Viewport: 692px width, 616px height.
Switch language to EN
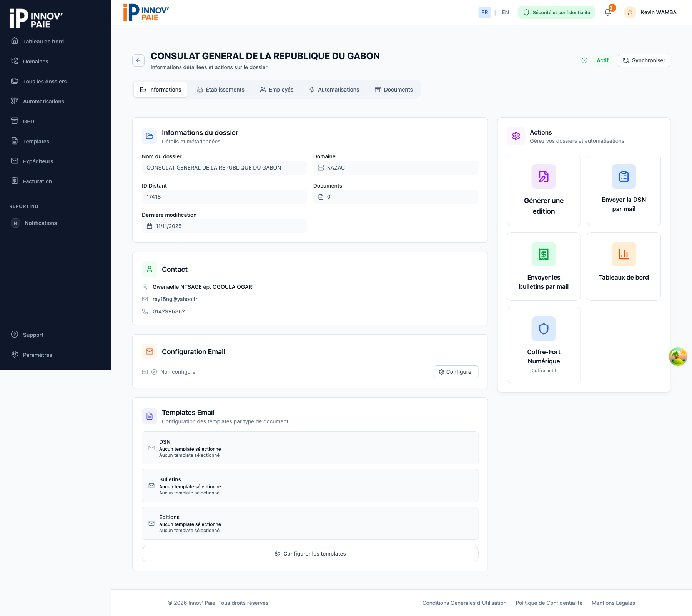tap(505, 12)
